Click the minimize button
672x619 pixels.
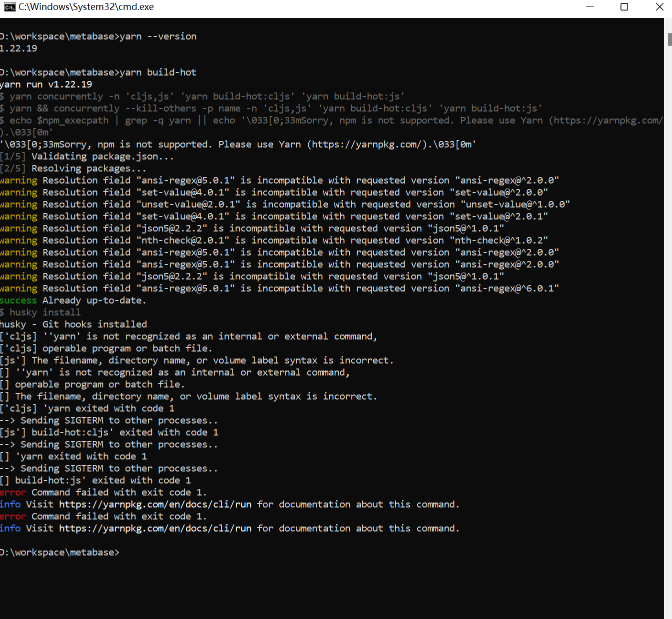590,6
